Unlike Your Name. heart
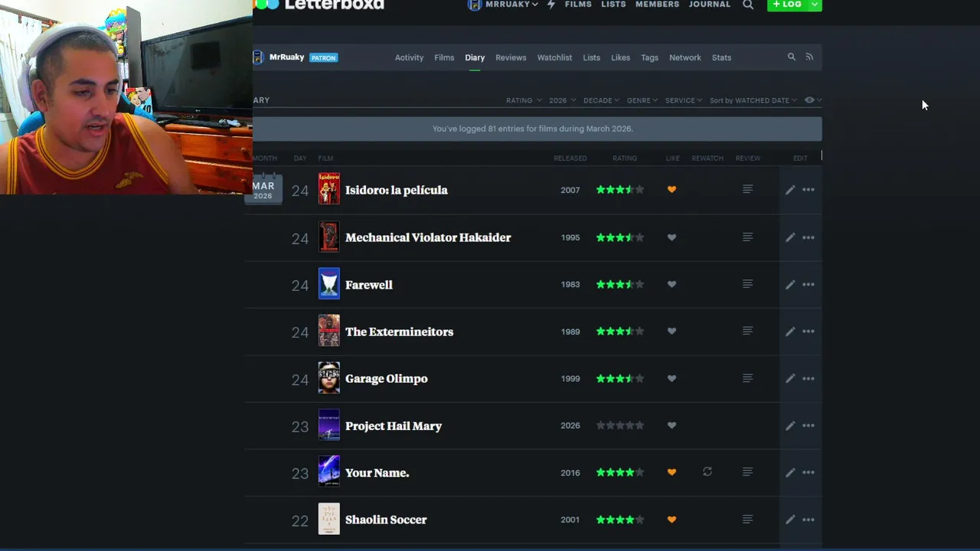The image size is (980, 551). (671, 473)
